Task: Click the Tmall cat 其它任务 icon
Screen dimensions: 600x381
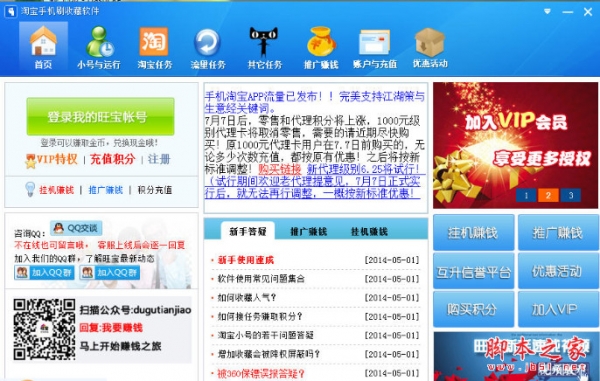Action: click(x=264, y=47)
